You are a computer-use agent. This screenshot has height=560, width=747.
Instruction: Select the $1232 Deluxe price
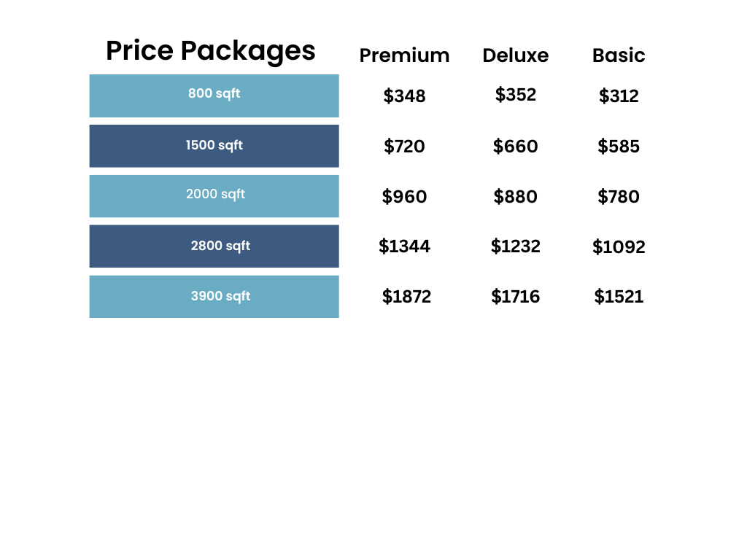[515, 246]
